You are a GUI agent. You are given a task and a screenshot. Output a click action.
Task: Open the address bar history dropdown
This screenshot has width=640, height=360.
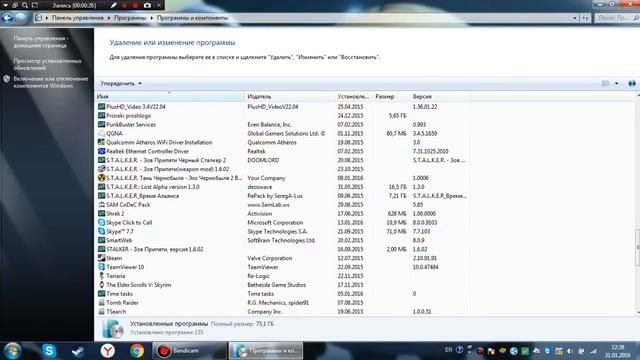pyautogui.click(x=575, y=18)
